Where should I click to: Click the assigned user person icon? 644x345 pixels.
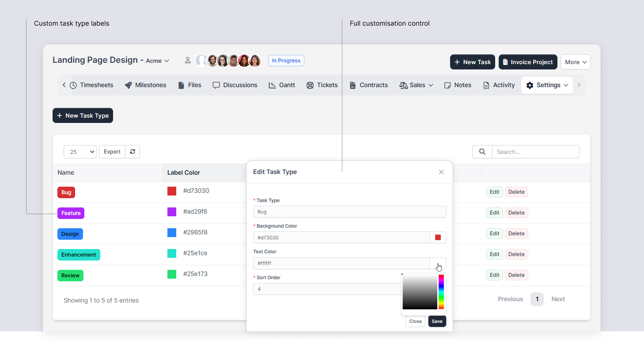point(188,60)
